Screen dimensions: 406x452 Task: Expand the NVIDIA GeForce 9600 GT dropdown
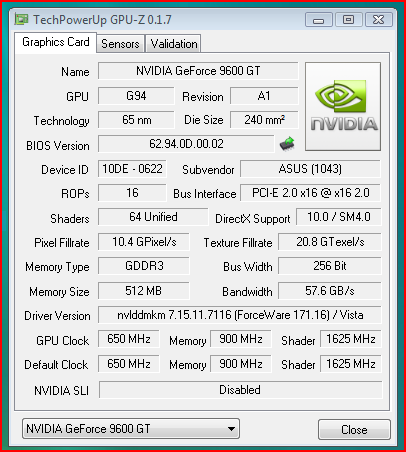(x=131, y=429)
